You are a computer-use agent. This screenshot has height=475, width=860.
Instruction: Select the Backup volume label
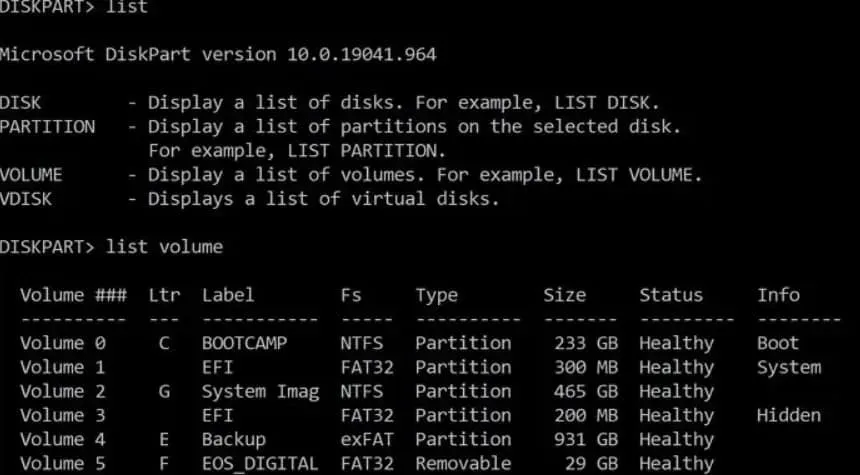[234, 439]
